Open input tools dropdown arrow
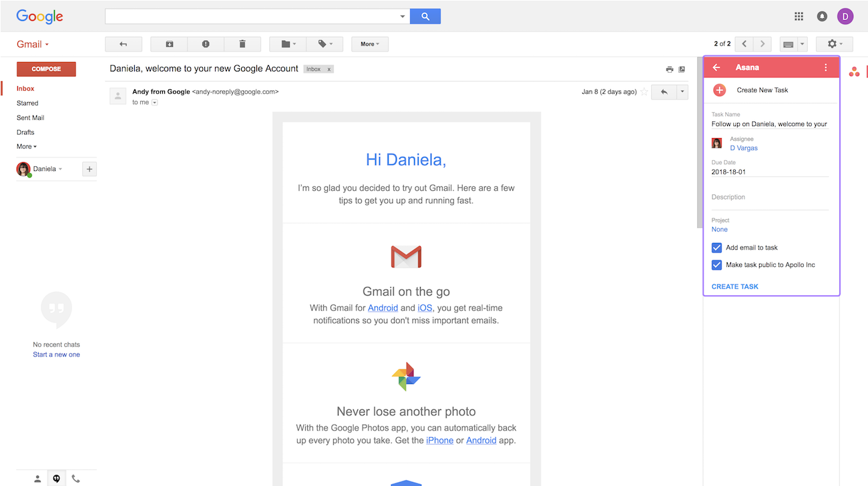Image resolution: width=868 pixels, height=486 pixels. tap(803, 44)
